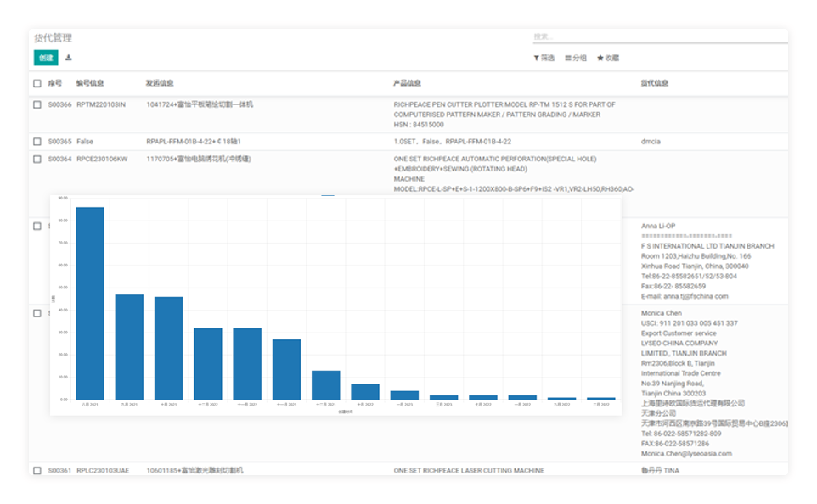Image resolution: width=817 pixels, height=504 pixels.
Task: Select the checkbox for row S00365
Action: click(37, 142)
